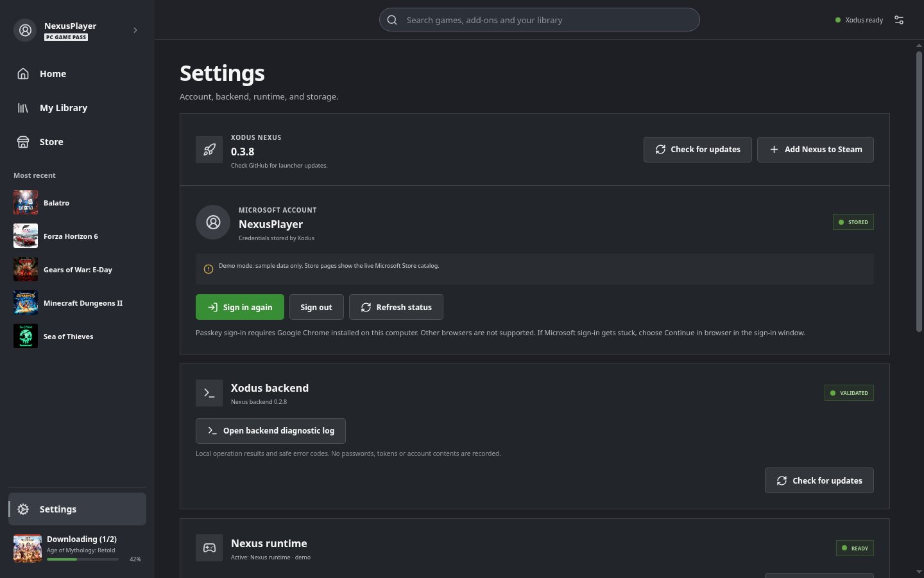Click the vertical scrollbar thumb
The width and height of the screenshot is (924, 578).
919,191
